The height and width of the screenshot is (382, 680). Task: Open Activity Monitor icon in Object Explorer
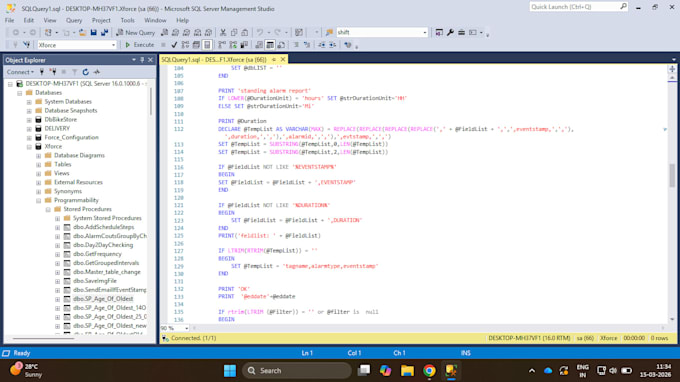[x=97, y=72]
